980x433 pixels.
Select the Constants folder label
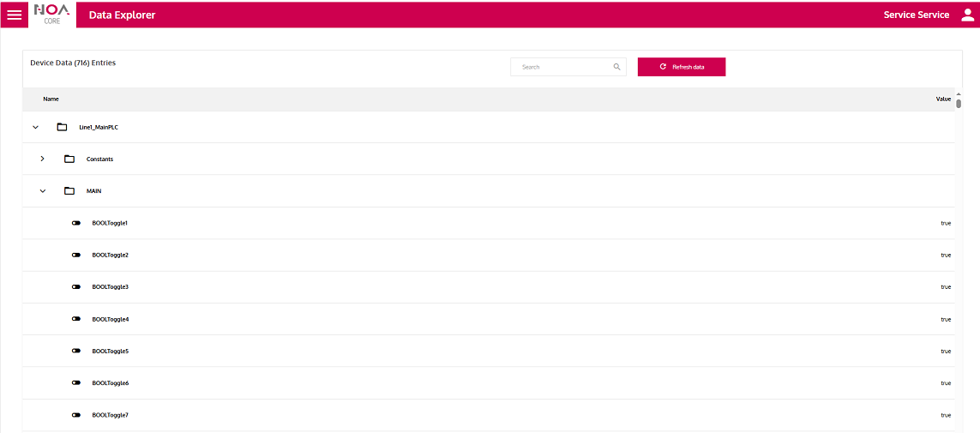(100, 159)
